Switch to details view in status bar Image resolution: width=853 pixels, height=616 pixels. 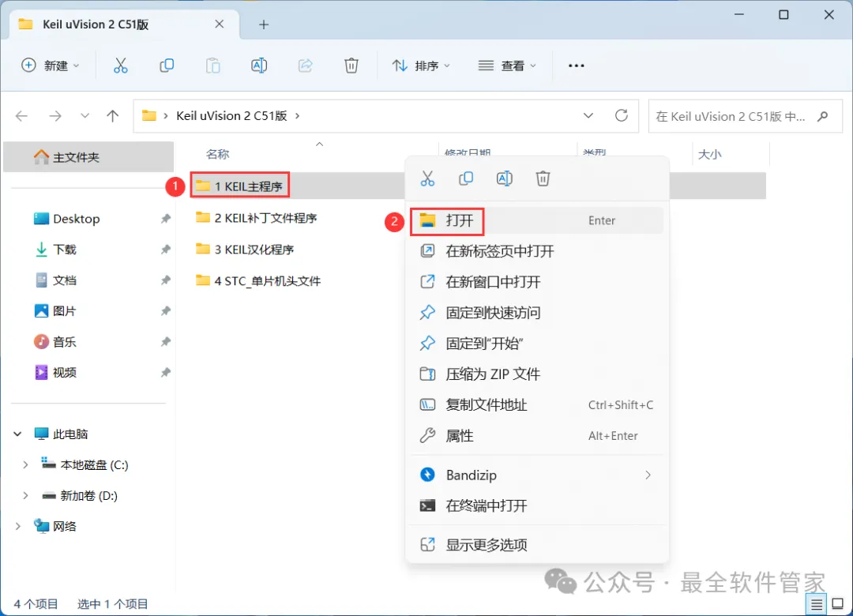(816, 604)
